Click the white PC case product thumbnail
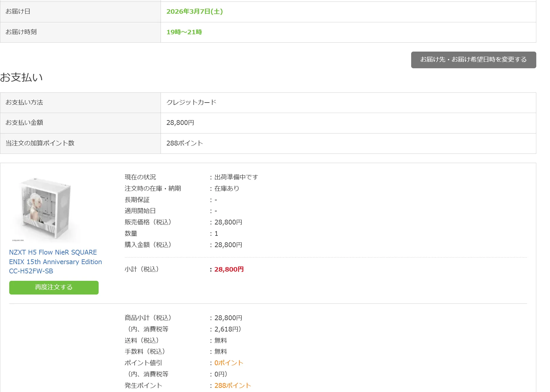 (45, 209)
